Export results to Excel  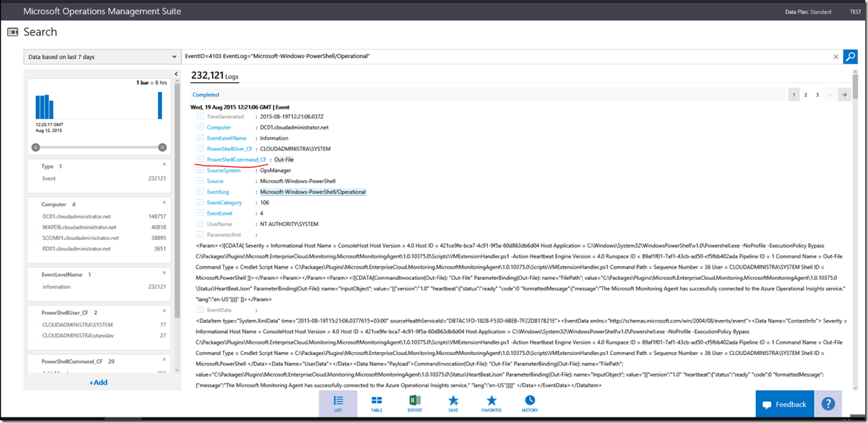coord(415,403)
